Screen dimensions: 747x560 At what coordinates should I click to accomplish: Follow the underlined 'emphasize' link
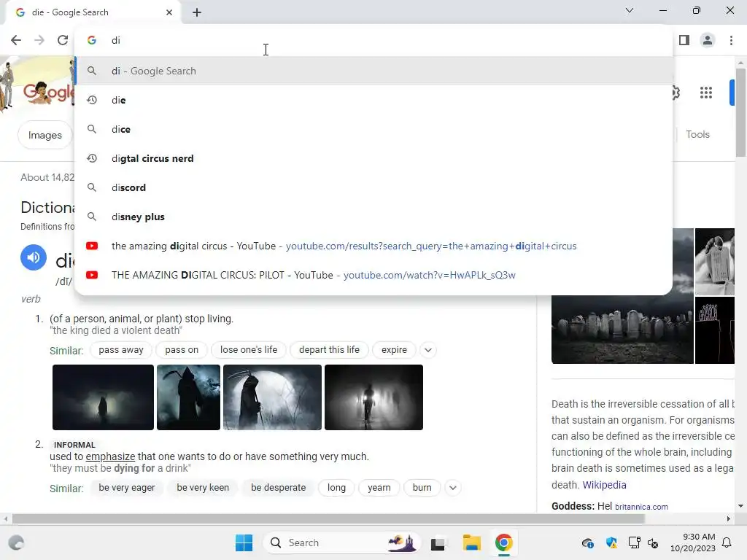[111, 456]
